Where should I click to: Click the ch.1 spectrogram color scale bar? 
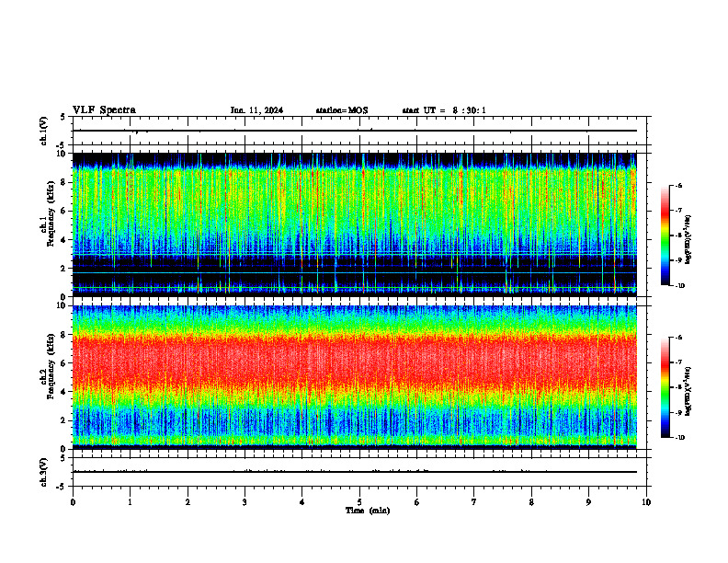665,236
